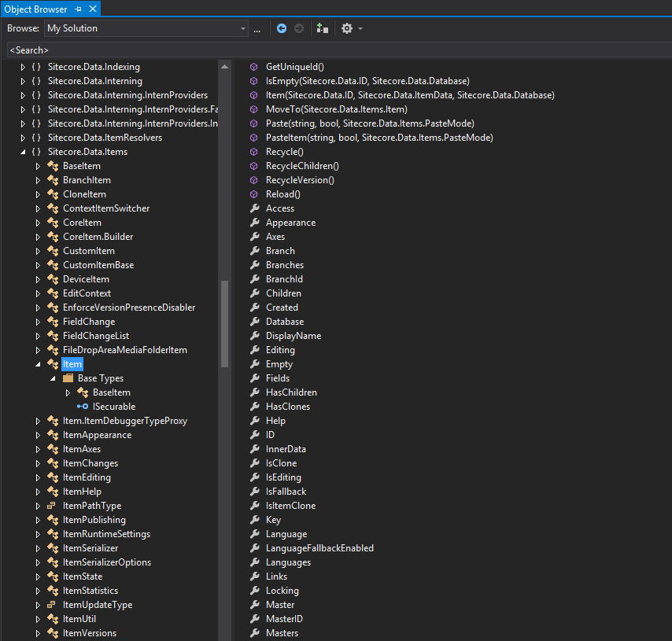Select ISecurable interface in Base Types

[x=114, y=406]
